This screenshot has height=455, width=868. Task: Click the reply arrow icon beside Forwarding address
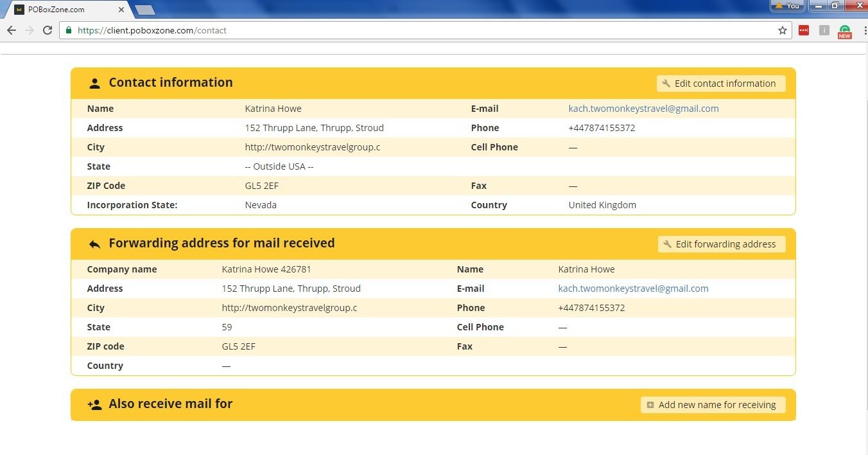coord(95,244)
